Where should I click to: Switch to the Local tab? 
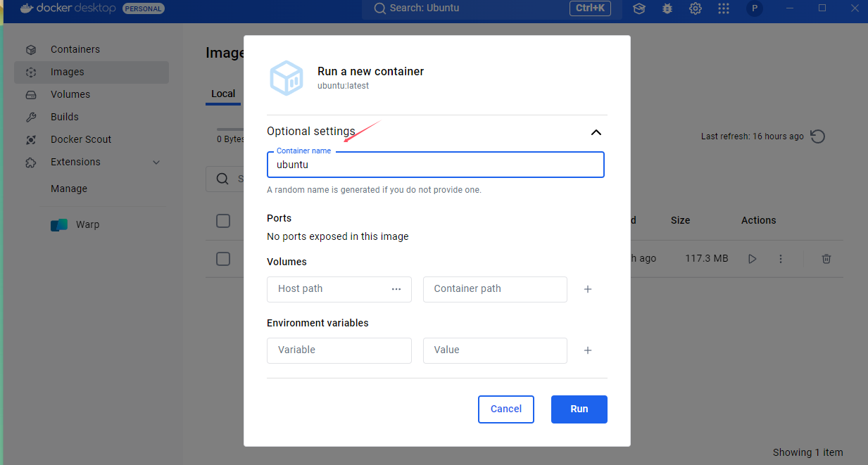(223, 94)
